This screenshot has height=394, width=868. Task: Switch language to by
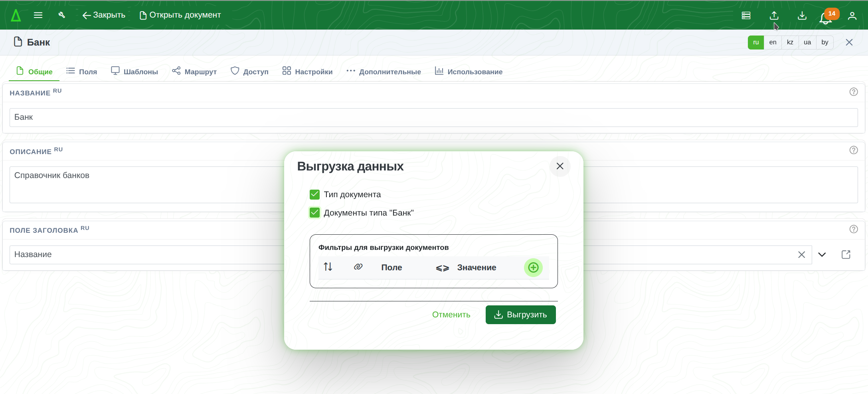pyautogui.click(x=825, y=42)
